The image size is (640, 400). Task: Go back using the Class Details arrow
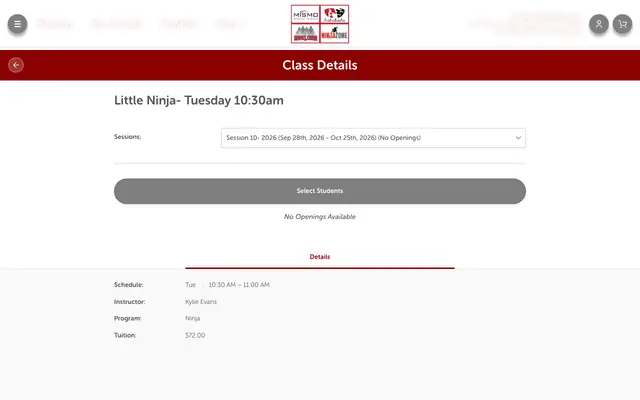(x=16, y=65)
